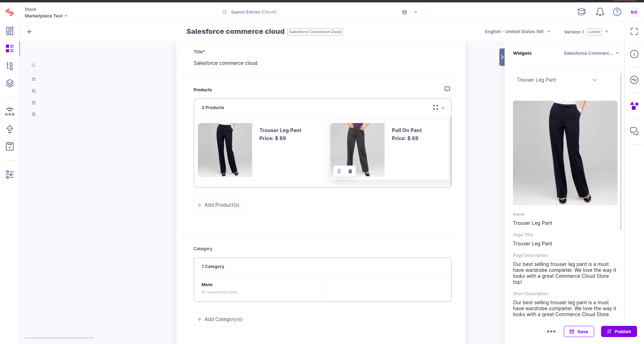Open the entry activity pulse icon
Screen dimensions: 644x344
(x=634, y=80)
